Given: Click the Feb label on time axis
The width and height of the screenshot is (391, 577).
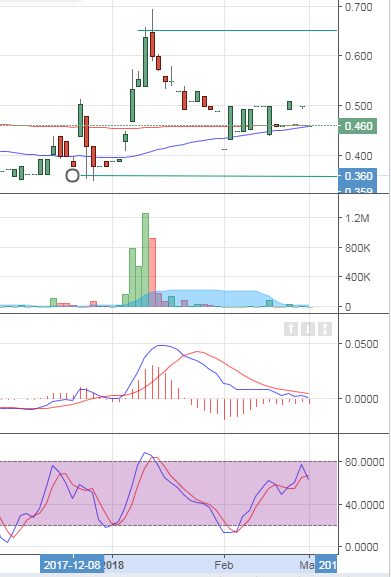Looking at the screenshot, I should [224, 565].
